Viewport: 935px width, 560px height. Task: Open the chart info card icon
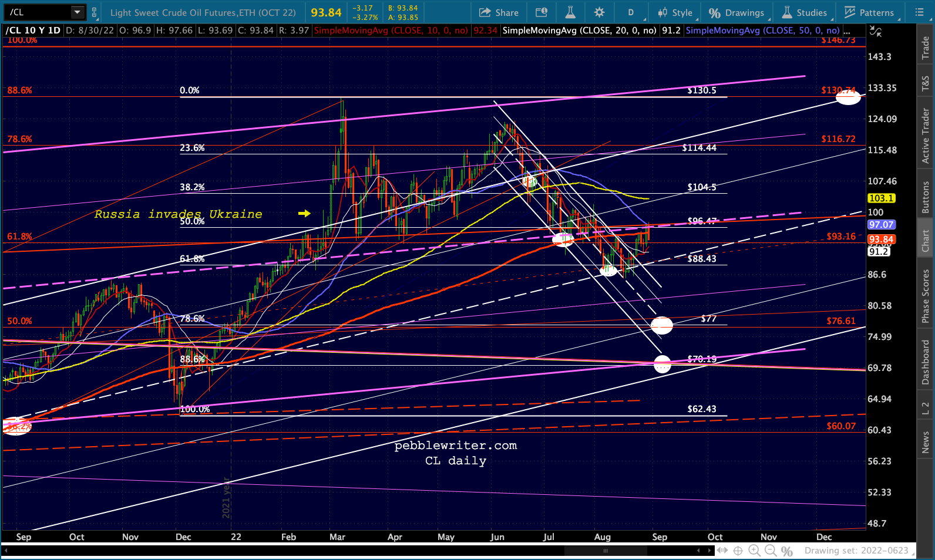pos(542,12)
